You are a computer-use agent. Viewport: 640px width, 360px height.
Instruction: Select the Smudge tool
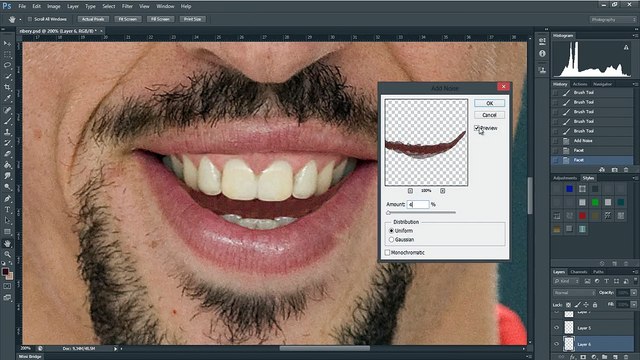(x=7, y=176)
